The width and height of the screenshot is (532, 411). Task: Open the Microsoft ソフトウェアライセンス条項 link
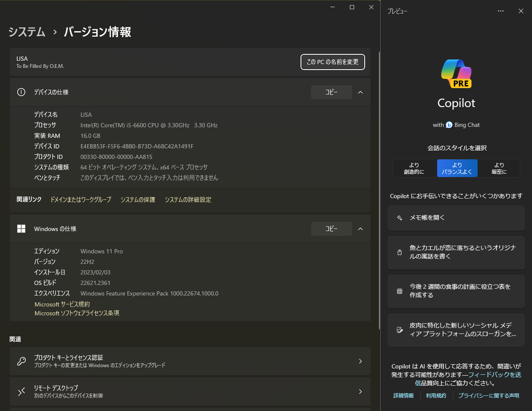click(x=77, y=313)
